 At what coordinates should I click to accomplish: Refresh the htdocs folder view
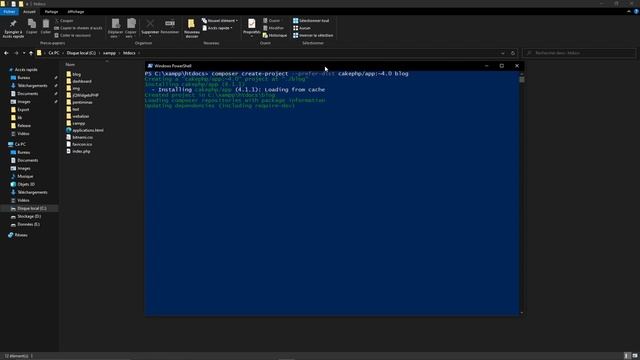pyautogui.click(x=513, y=53)
